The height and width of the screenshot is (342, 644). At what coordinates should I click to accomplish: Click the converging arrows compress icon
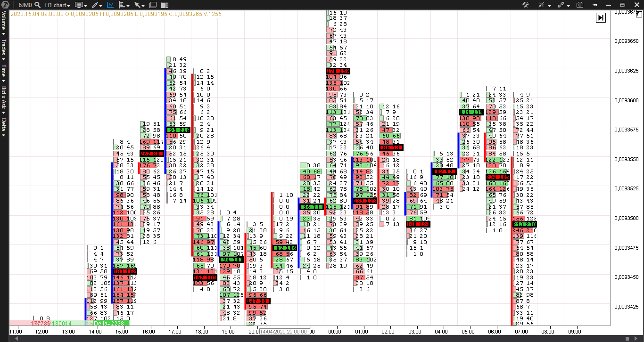point(541,5)
